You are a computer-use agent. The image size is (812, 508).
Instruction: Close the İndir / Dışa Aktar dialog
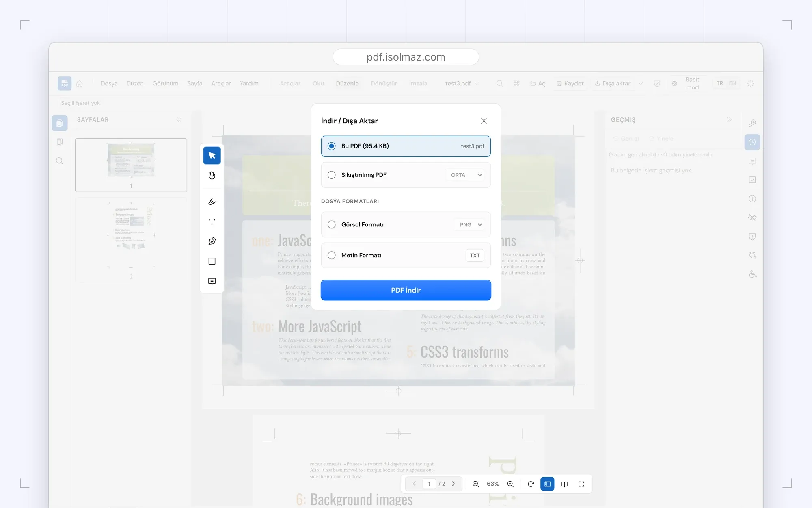coord(484,121)
